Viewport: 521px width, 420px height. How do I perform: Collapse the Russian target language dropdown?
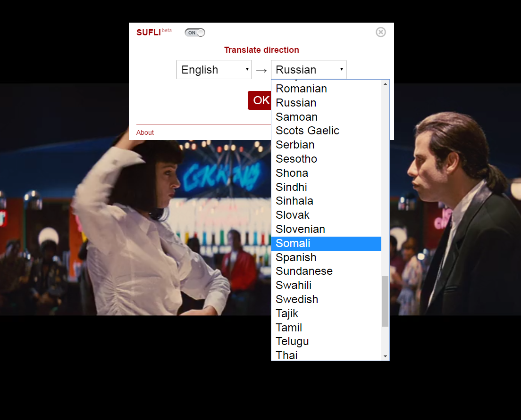click(308, 69)
